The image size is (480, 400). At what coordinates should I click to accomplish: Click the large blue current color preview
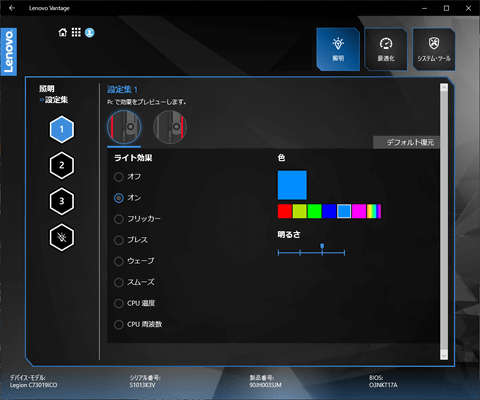point(292,185)
